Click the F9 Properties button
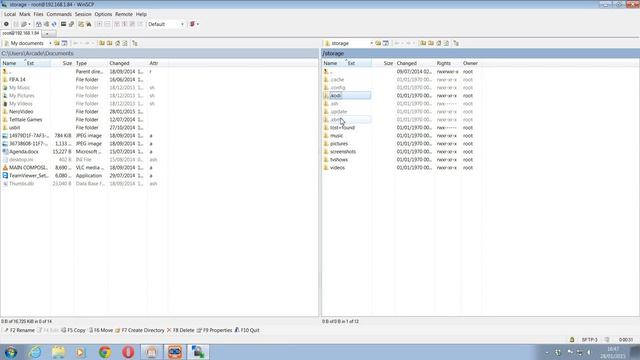The height and width of the screenshot is (360, 640). (x=214, y=330)
